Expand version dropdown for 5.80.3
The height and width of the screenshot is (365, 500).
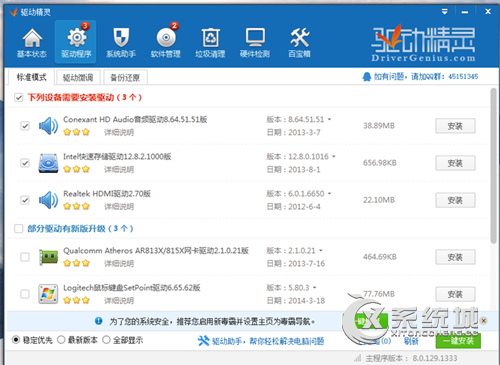click(x=314, y=287)
